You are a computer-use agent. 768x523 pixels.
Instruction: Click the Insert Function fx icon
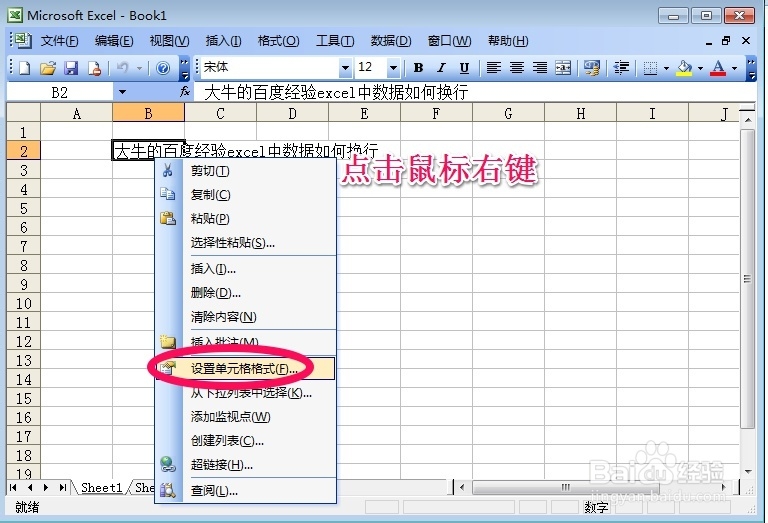tap(185, 92)
